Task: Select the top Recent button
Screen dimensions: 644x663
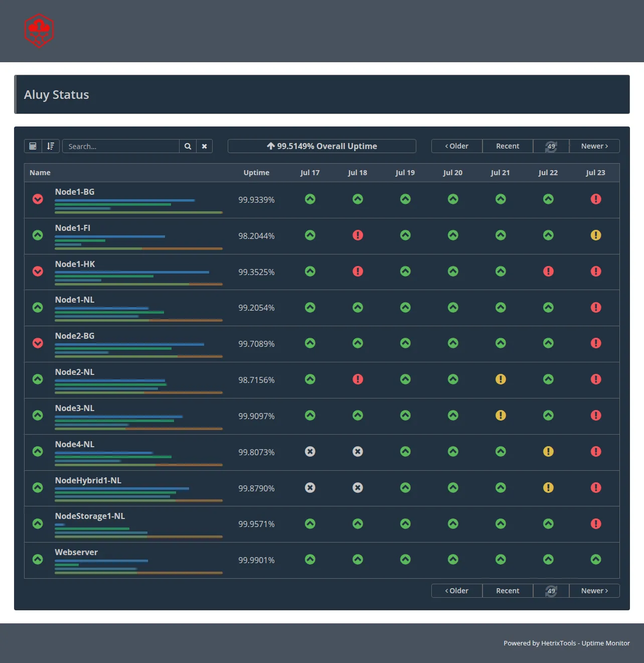Action: 508,146
